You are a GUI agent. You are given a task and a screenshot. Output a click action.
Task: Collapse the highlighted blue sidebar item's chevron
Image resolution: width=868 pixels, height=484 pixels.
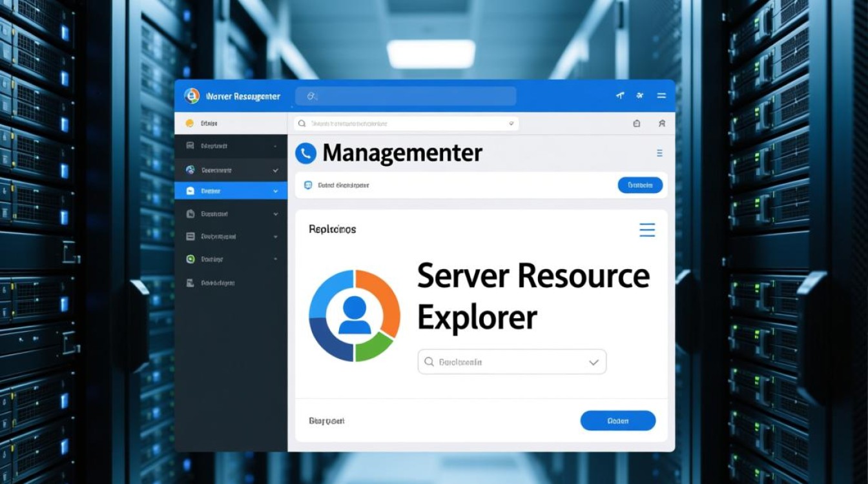(275, 191)
